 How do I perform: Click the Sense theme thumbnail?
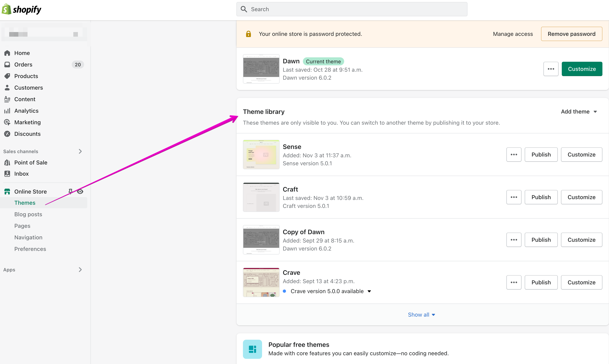click(x=261, y=155)
